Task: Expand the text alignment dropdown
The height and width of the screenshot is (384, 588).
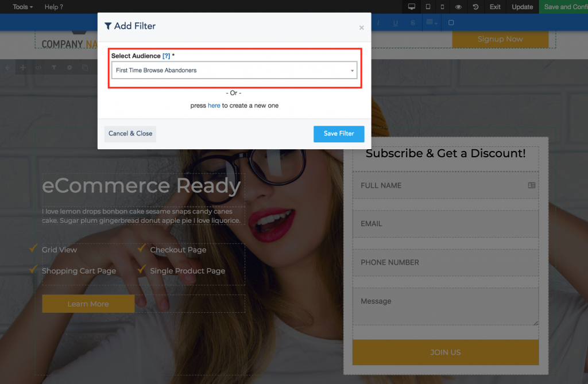Action: [431, 23]
